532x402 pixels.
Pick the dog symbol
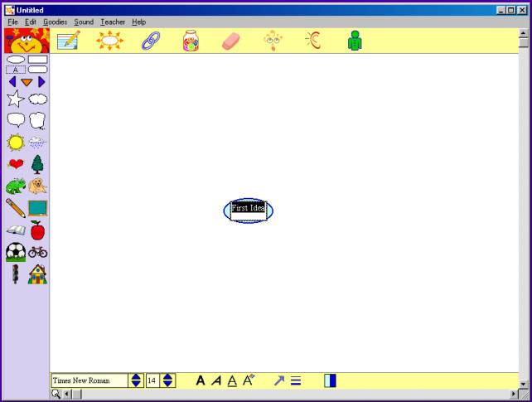(37, 186)
